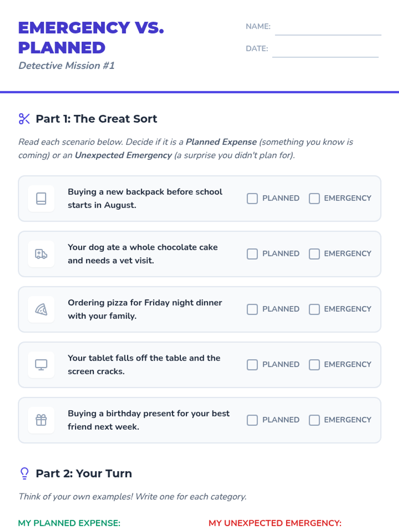Click the book icon for backpack scenario
Screen dimensions: 399x532
click(41, 199)
